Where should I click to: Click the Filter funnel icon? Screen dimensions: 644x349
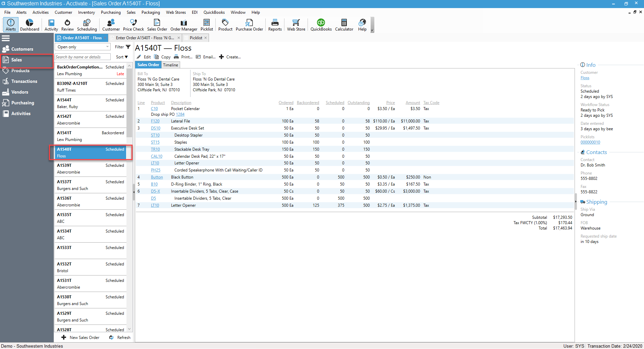128,47
